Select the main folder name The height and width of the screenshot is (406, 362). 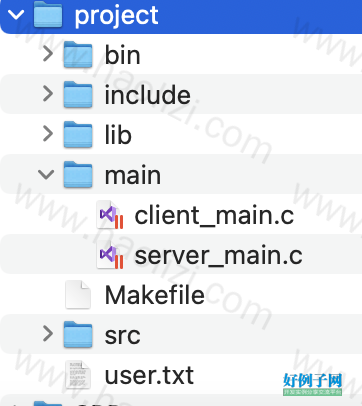(x=133, y=175)
